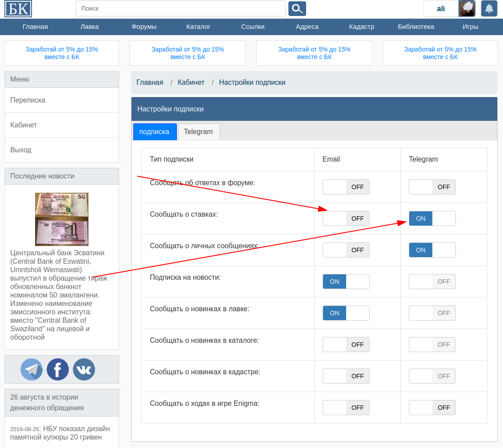This screenshot has height=448, width=503.
Task: Open Библиотека in the navigation bar
Action: pyautogui.click(x=416, y=27)
